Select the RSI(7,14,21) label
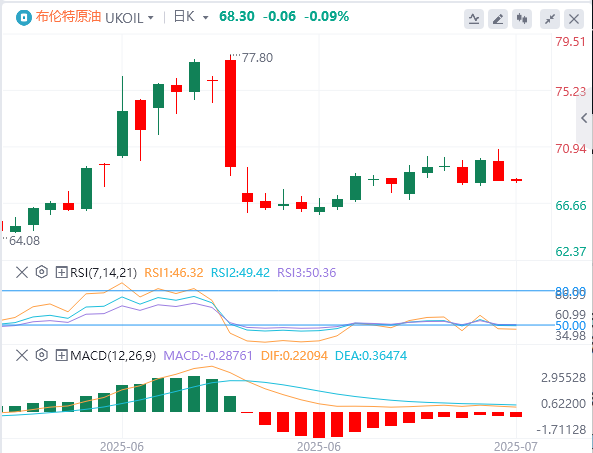593x453 pixels. click(103, 273)
